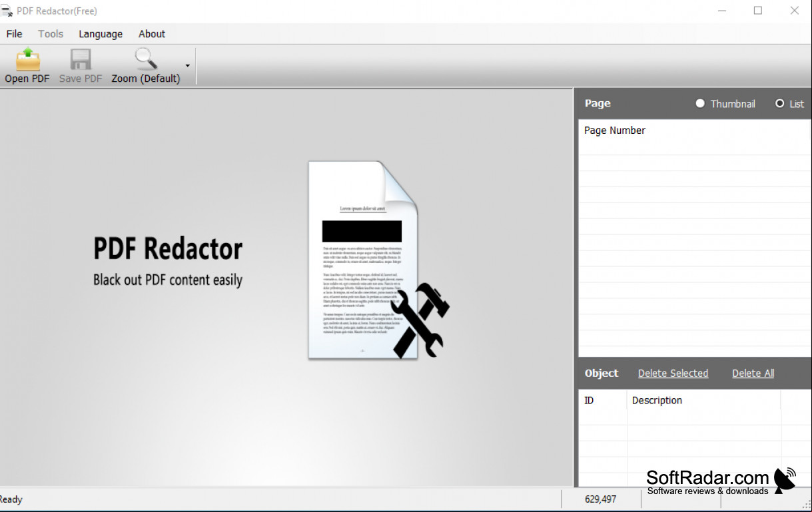Expand the Zoom dropdown arrow
The width and height of the screenshot is (812, 512).
pyautogui.click(x=188, y=66)
